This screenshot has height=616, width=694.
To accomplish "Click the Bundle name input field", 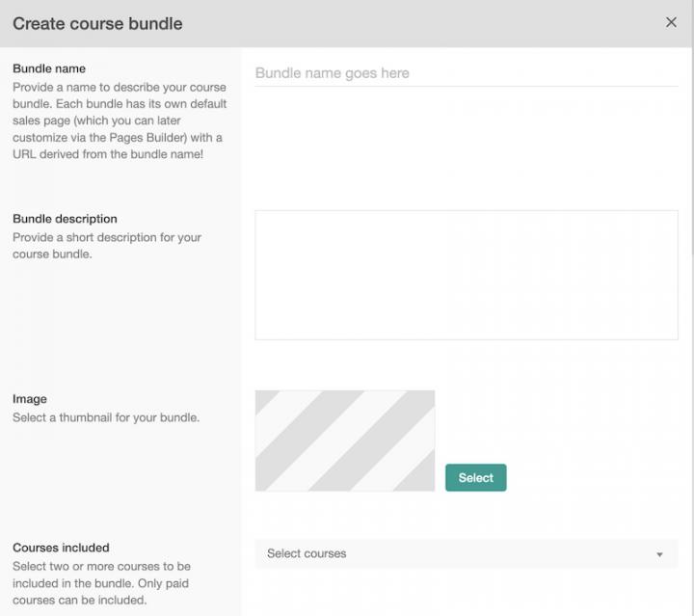I will click(x=467, y=73).
